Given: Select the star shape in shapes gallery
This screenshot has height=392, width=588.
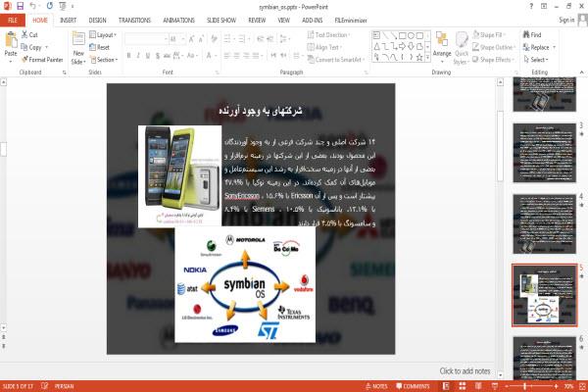Looking at the screenshot, I should click(x=419, y=57).
